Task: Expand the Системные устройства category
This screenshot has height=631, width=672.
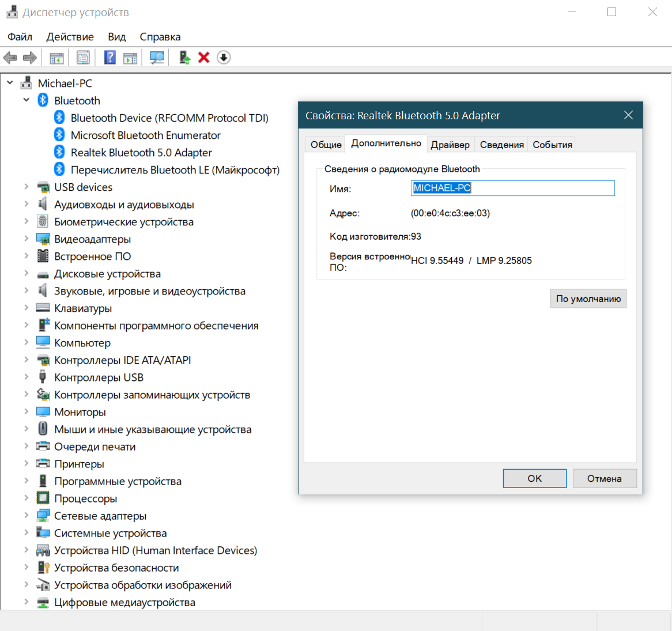Action: tap(26, 532)
